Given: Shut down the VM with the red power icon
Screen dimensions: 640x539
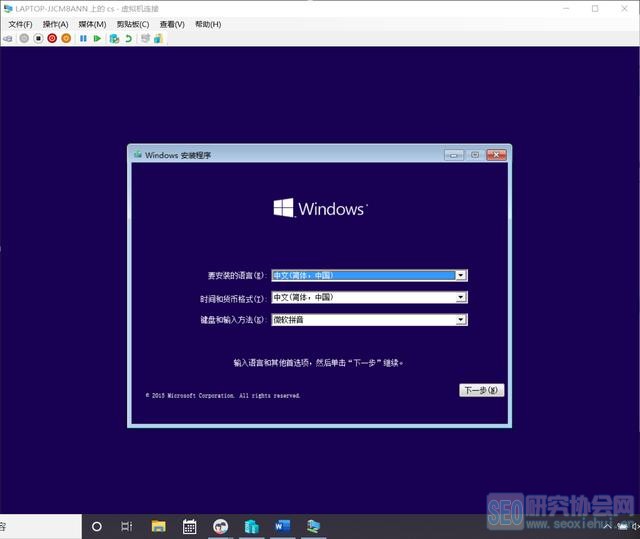Looking at the screenshot, I should tap(52, 38).
